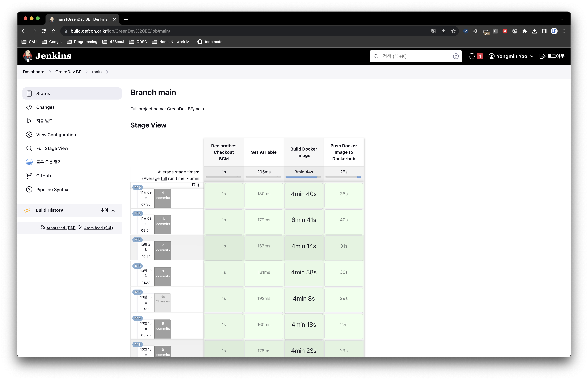588x380 pixels.
Task: Open the tab search dropdown arrow
Action: coord(561,19)
